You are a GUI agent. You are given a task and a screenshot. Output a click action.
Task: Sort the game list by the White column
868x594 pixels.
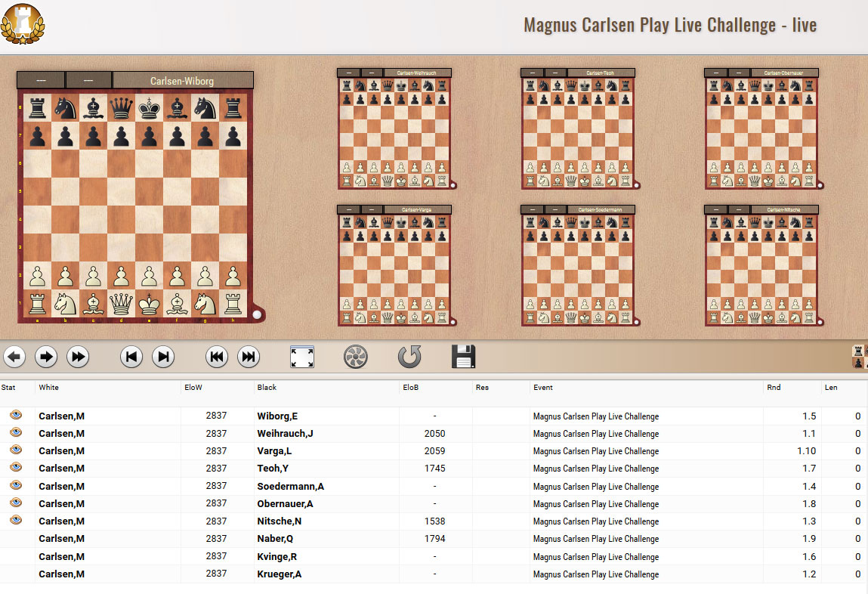[49, 387]
